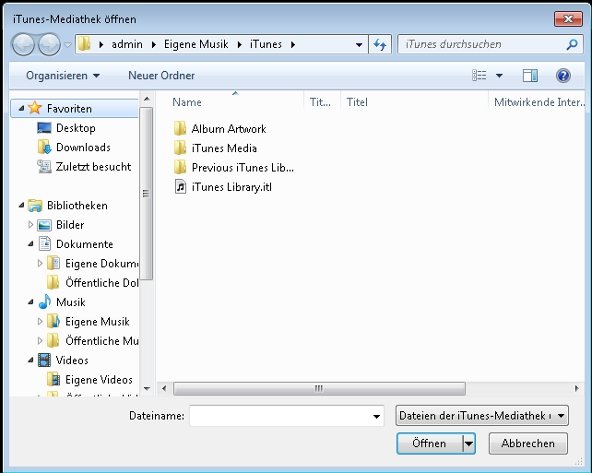Select the Dokumente library
592x473 pixels.
click(x=85, y=244)
